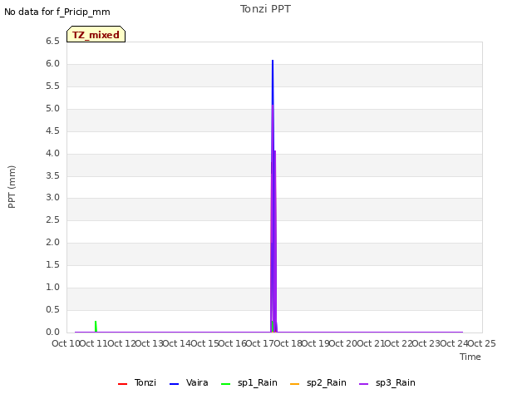Image resolution: width=532 pixels, height=399 pixels.
Task: Toggle the Tonzi legend entry
Action: (137, 382)
